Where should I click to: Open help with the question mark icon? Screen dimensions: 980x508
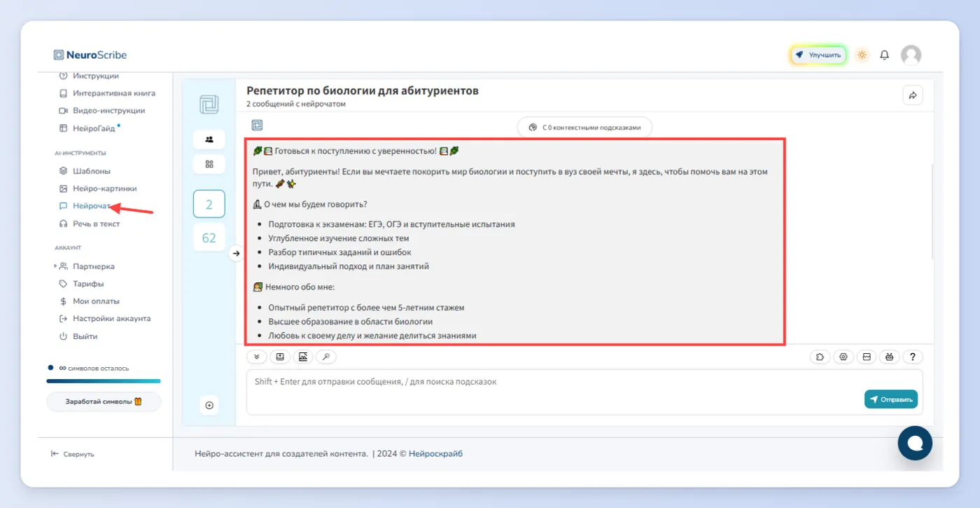tap(912, 357)
